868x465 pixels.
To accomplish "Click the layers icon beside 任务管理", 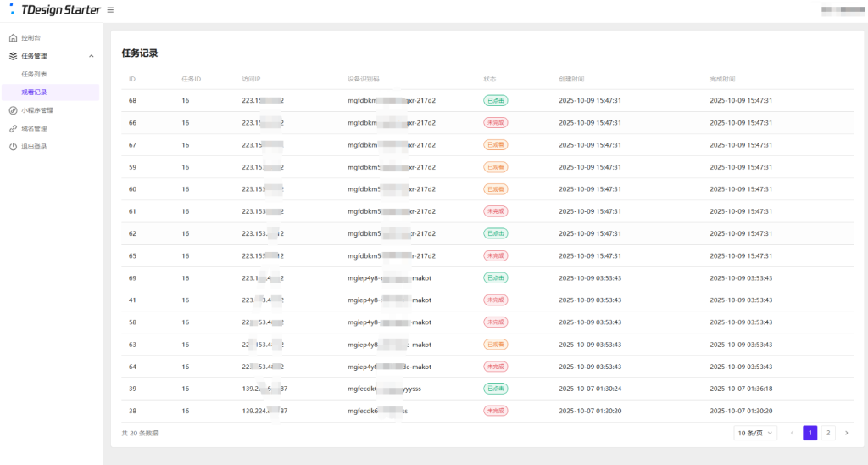I will pyautogui.click(x=13, y=56).
